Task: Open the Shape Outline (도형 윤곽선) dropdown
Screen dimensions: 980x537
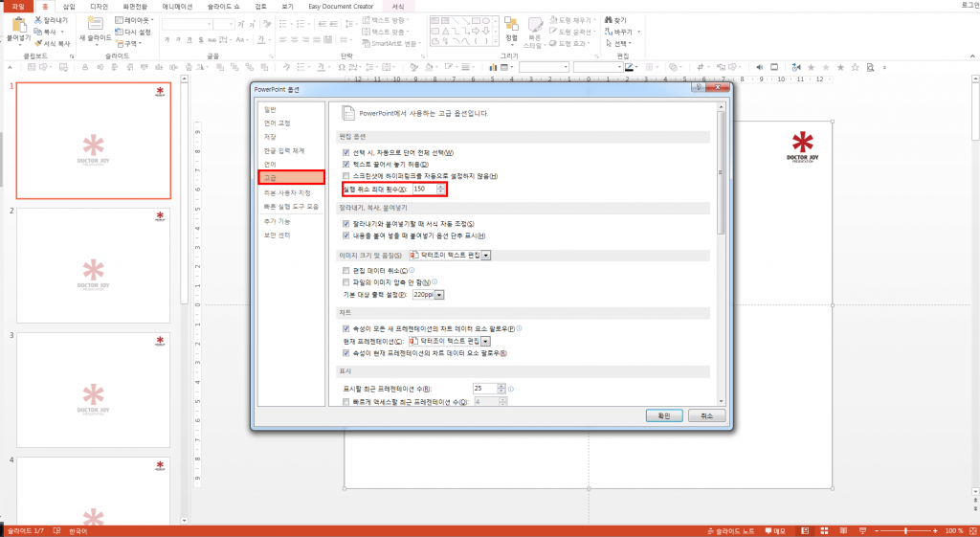Action: 572,32
